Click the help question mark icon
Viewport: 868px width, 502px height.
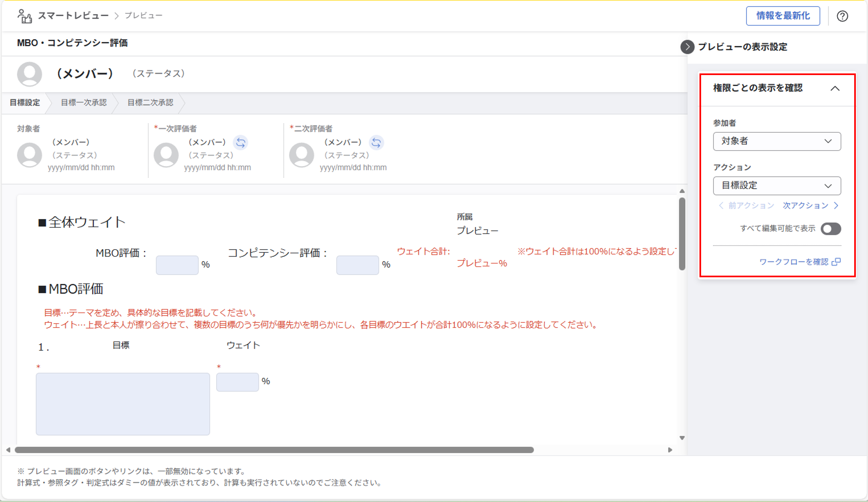point(842,16)
